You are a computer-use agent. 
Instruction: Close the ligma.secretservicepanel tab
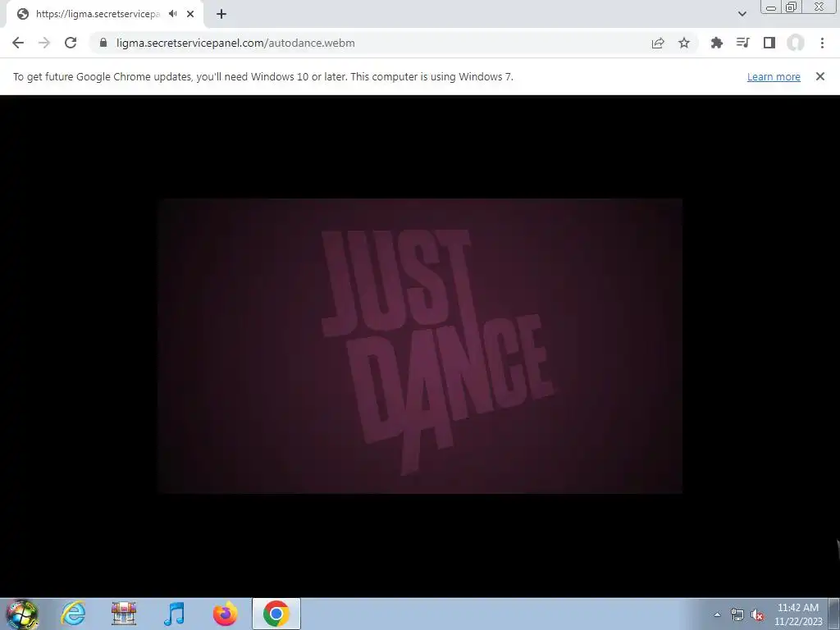(190, 14)
